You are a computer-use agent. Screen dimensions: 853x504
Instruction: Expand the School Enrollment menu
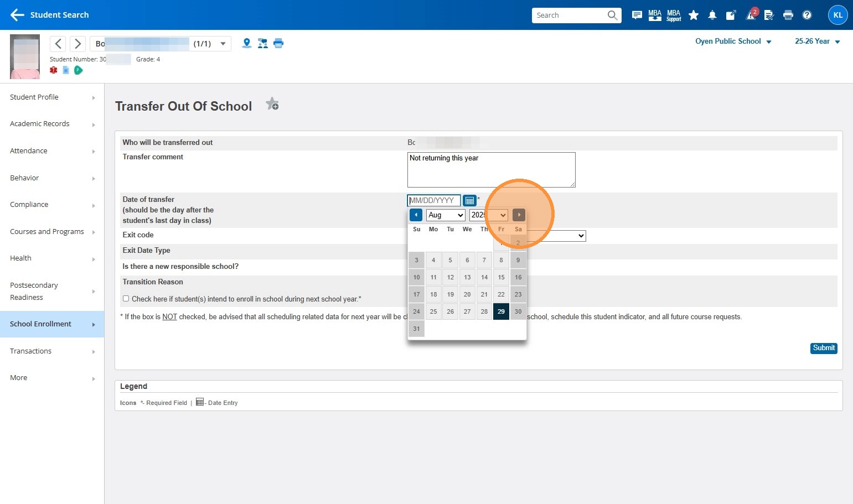51,324
